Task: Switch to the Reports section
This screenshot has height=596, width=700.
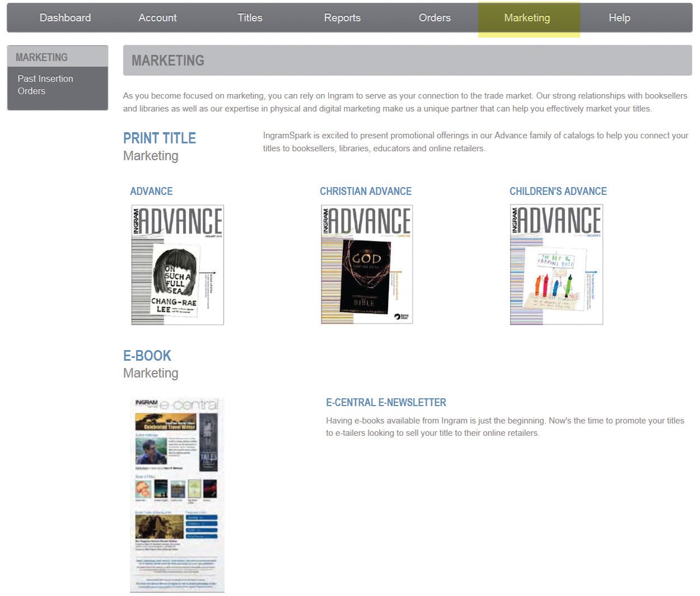Action: pos(342,18)
